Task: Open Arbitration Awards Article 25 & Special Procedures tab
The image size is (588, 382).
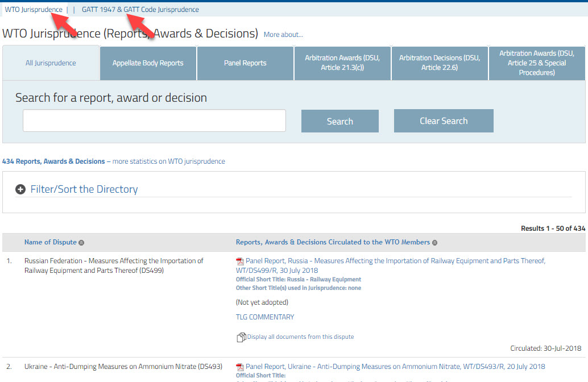Action: coord(537,63)
